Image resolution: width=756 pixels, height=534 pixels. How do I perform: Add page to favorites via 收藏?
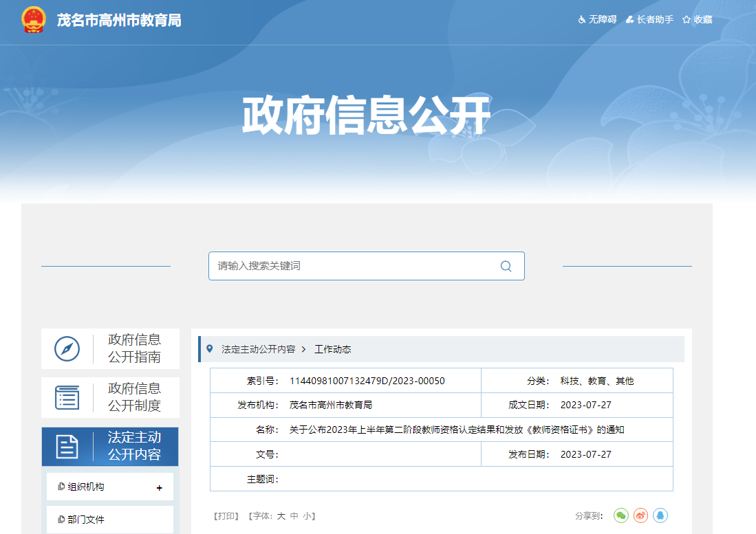point(697,20)
